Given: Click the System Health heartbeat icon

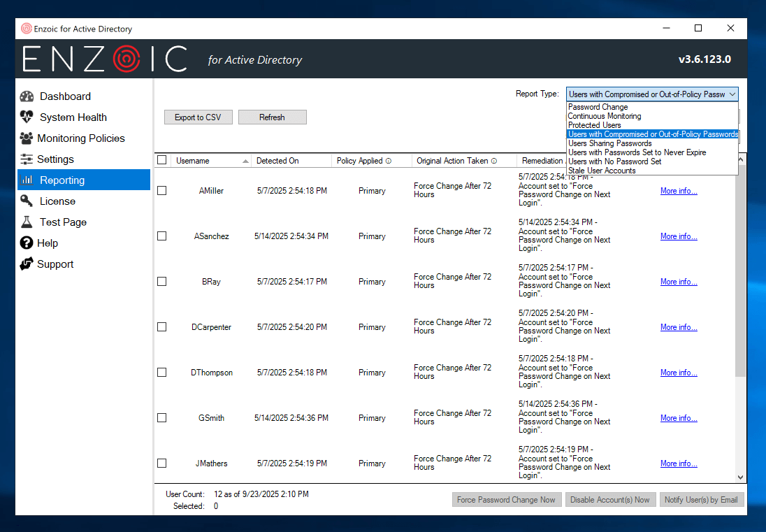Looking at the screenshot, I should [x=27, y=117].
